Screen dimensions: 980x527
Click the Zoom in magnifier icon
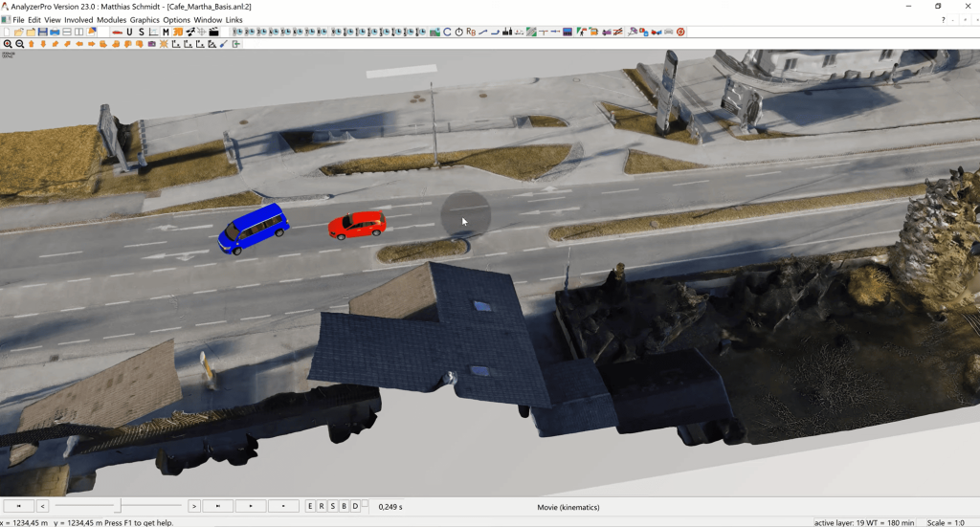click(8, 44)
